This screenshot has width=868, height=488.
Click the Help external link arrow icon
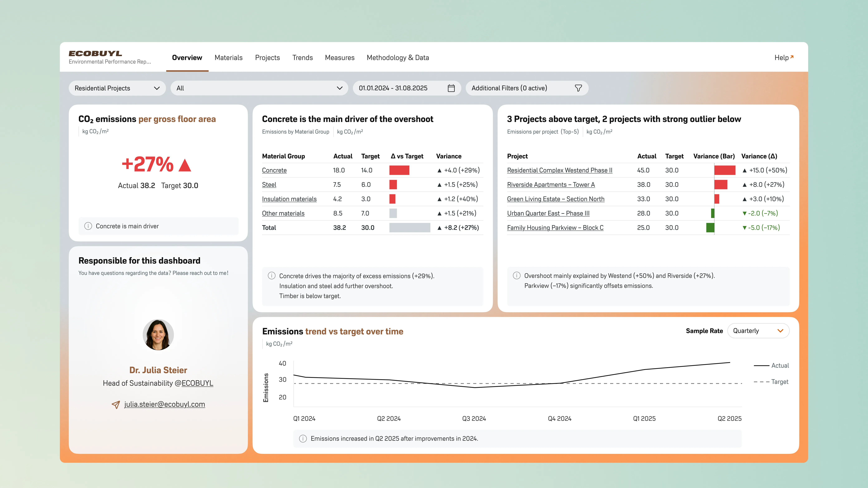(792, 57)
